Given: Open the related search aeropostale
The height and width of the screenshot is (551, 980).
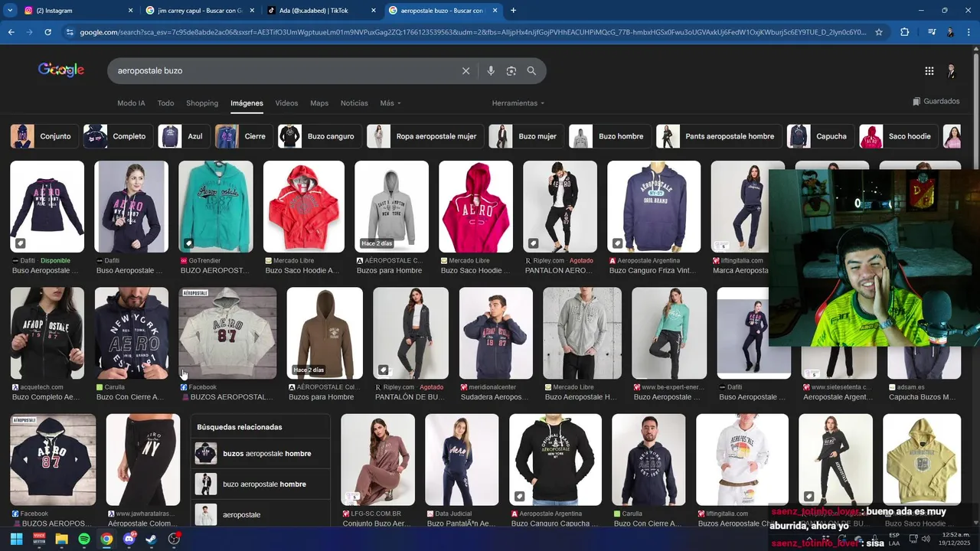Looking at the screenshot, I should point(261,515).
